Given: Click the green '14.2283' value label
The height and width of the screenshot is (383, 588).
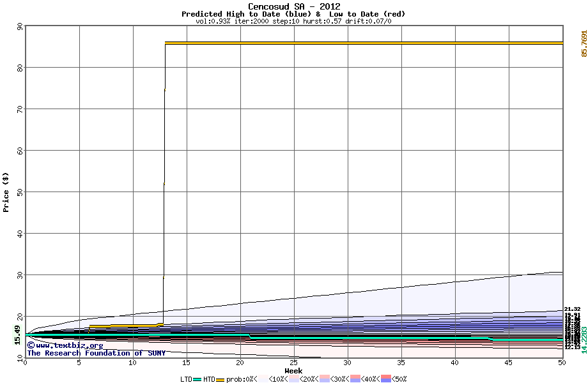Looking at the screenshot, I should [584, 340].
